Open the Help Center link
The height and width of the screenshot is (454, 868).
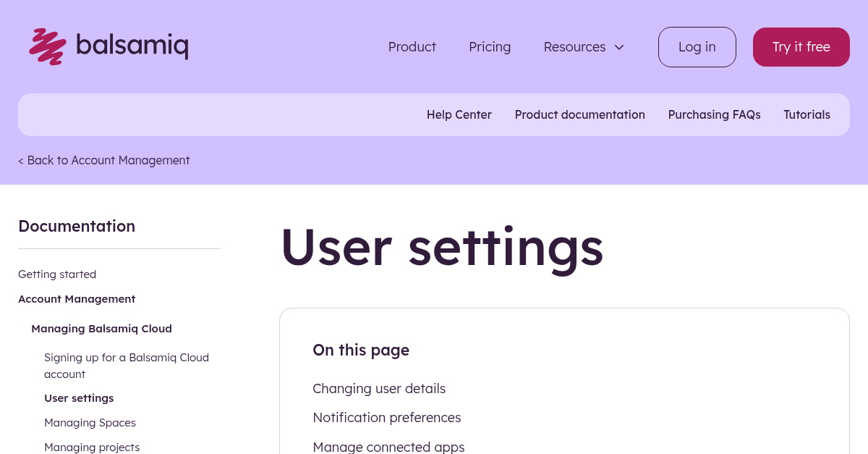point(459,114)
